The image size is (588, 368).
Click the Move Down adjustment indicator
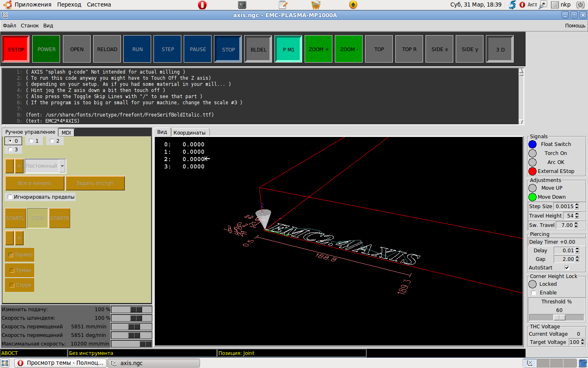point(532,197)
